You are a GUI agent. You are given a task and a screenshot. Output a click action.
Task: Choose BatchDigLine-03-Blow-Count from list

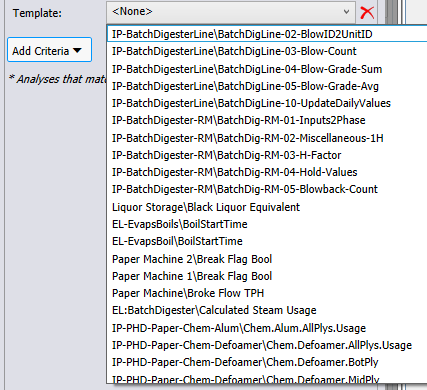pyautogui.click(x=267, y=51)
